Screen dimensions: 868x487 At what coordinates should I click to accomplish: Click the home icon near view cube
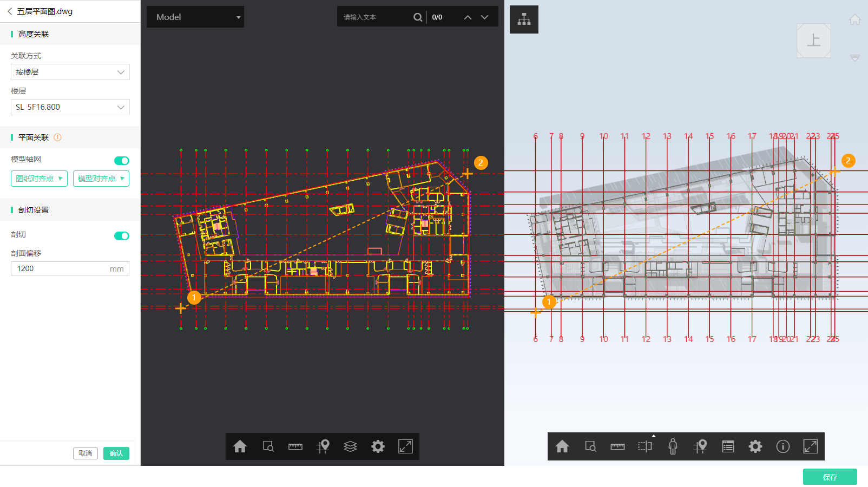pos(855,19)
